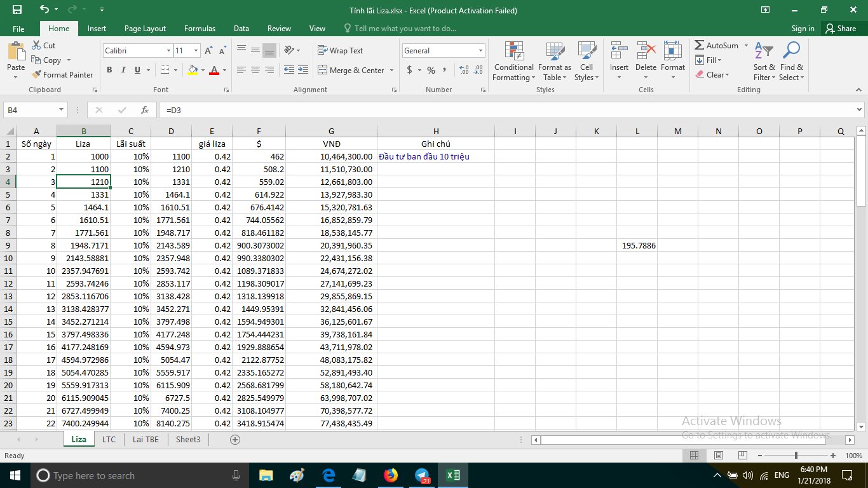
Task: Toggle Italic formatting
Action: point(123,71)
